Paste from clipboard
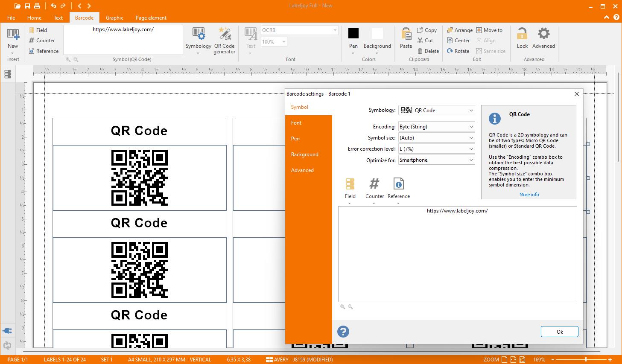This screenshot has height=364, width=622. pos(406,38)
